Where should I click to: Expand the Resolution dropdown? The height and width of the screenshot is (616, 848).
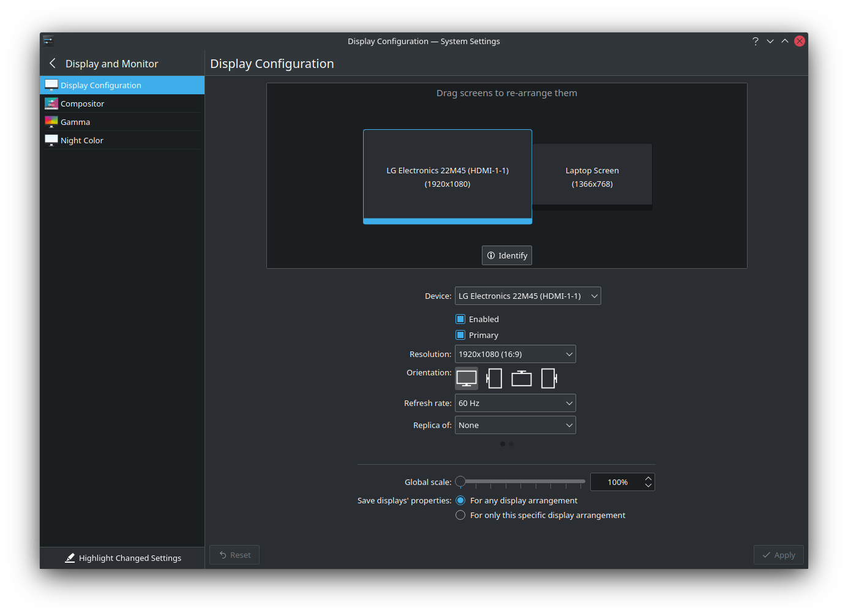[515, 354]
